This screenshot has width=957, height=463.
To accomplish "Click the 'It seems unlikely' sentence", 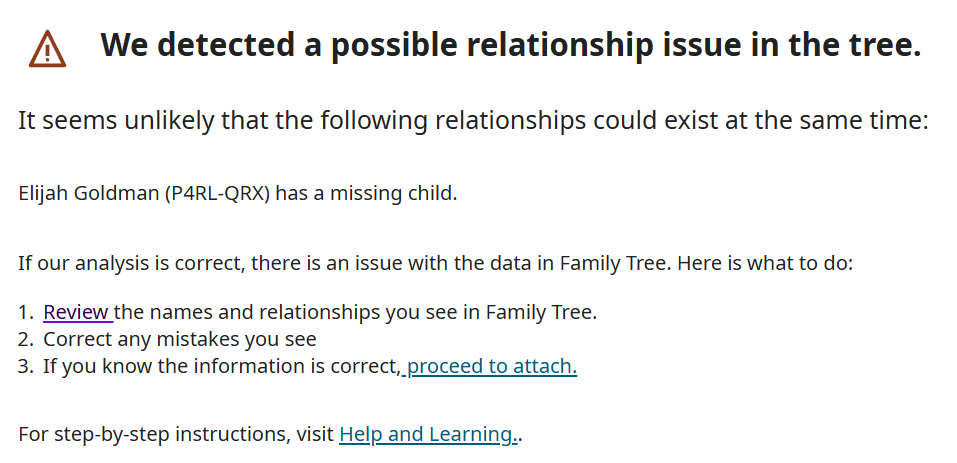I will click(x=474, y=121).
